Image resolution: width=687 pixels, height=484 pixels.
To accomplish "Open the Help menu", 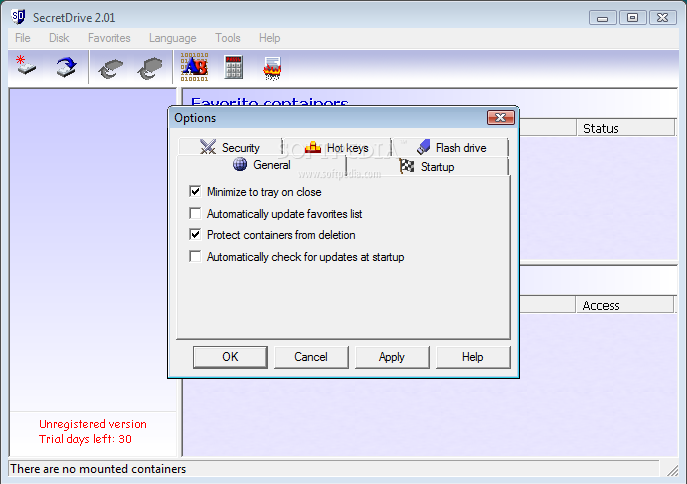I will point(269,38).
